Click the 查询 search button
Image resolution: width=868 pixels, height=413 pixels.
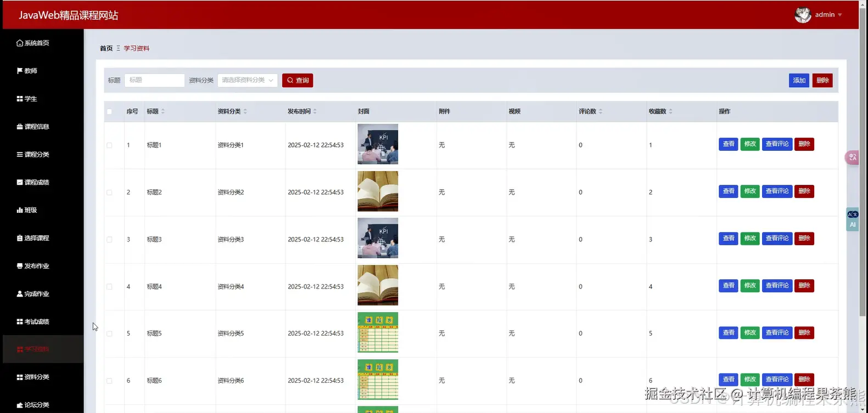click(298, 80)
